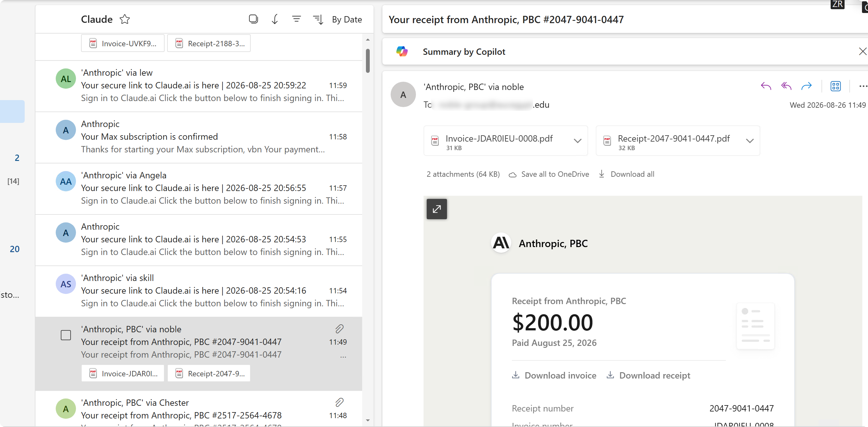Click the select-all messages icon
This screenshot has height=427, width=868.
pos(253,19)
